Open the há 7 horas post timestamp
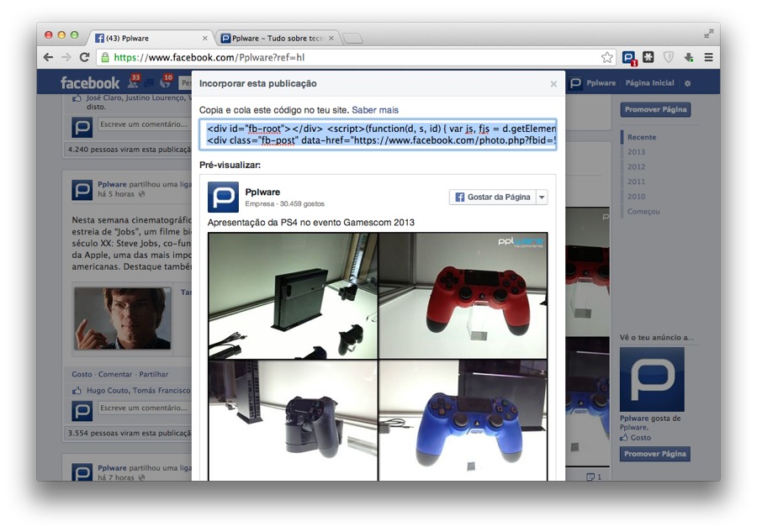This screenshot has height=532, width=757. pyautogui.click(x=116, y=477)
